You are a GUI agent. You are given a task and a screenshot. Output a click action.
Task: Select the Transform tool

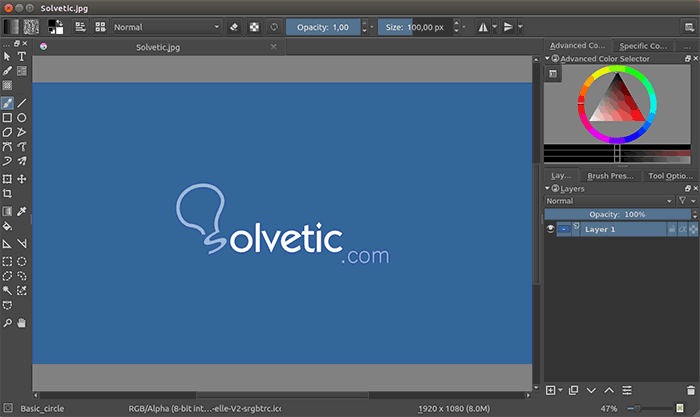(x=7, y=179)
